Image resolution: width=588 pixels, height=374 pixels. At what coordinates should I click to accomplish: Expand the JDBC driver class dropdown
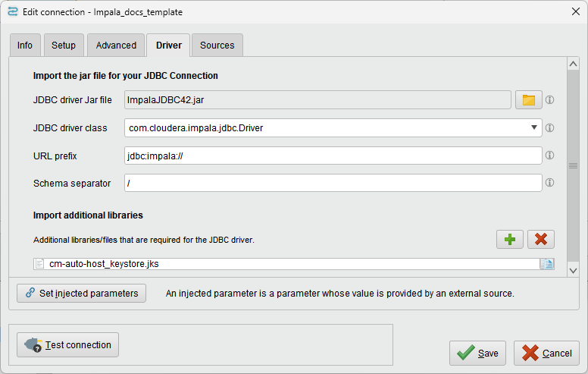point(534,128)
